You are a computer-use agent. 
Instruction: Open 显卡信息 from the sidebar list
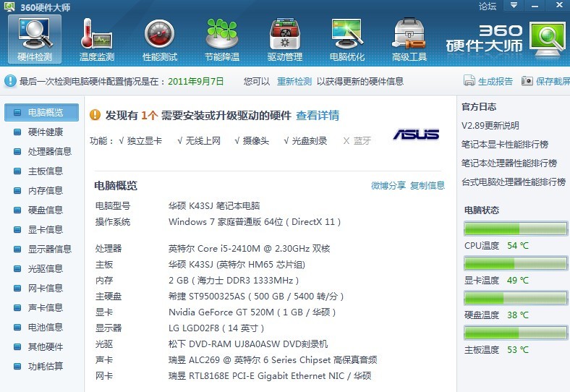point(45,230)
